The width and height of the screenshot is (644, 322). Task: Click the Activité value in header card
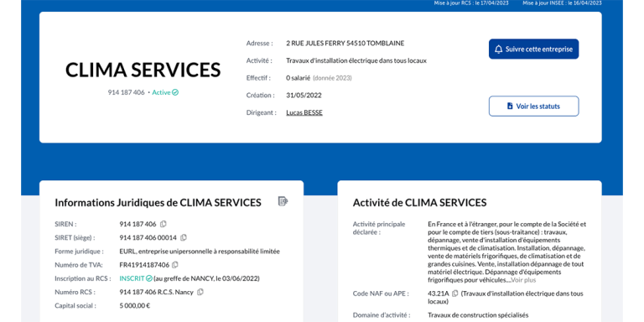click(356, 60)
